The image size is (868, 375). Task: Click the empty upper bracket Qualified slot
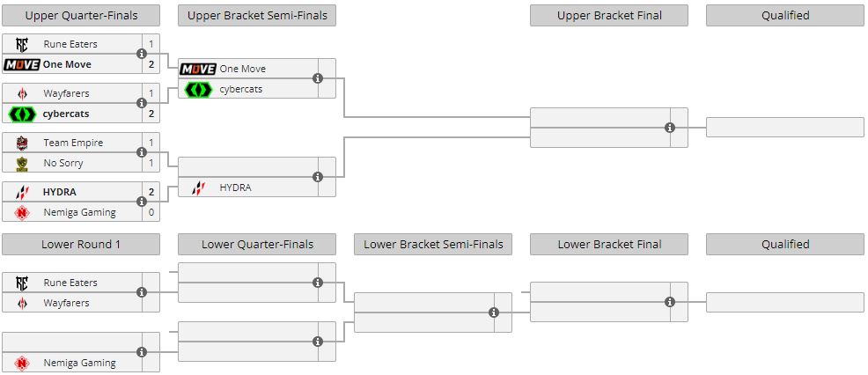(x=785, y=127)
